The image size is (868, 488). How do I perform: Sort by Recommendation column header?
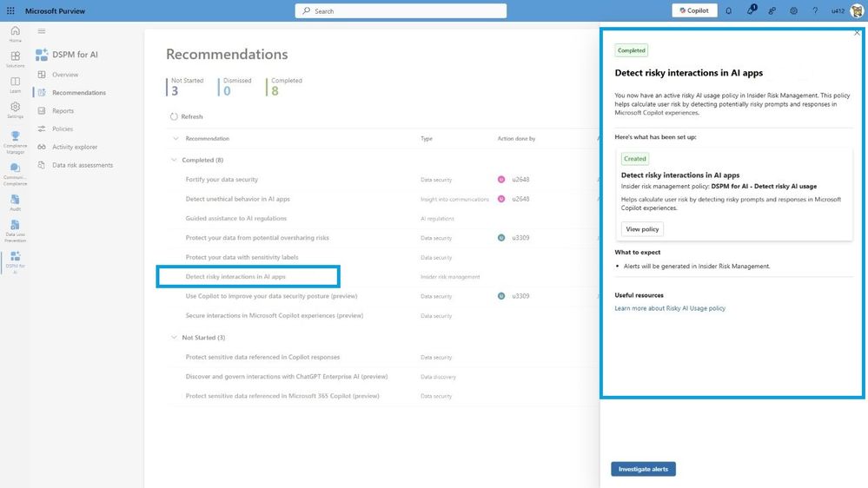[207, 138]
